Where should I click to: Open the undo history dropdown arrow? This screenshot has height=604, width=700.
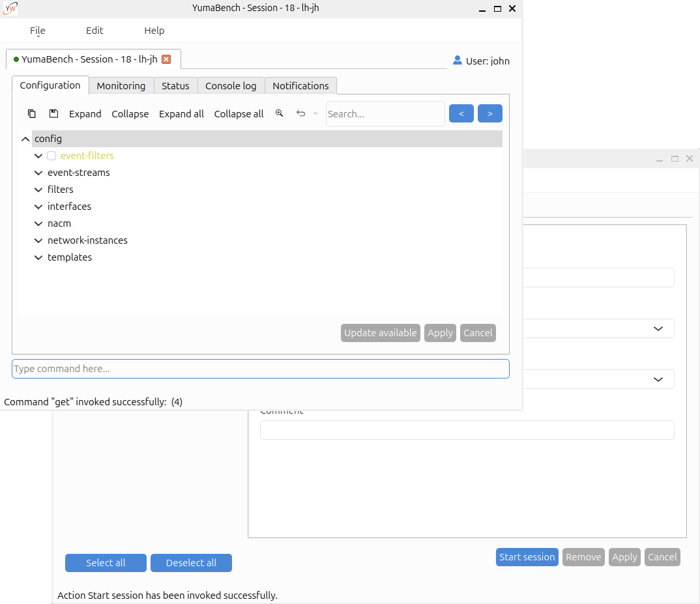(x=315, y=113)
